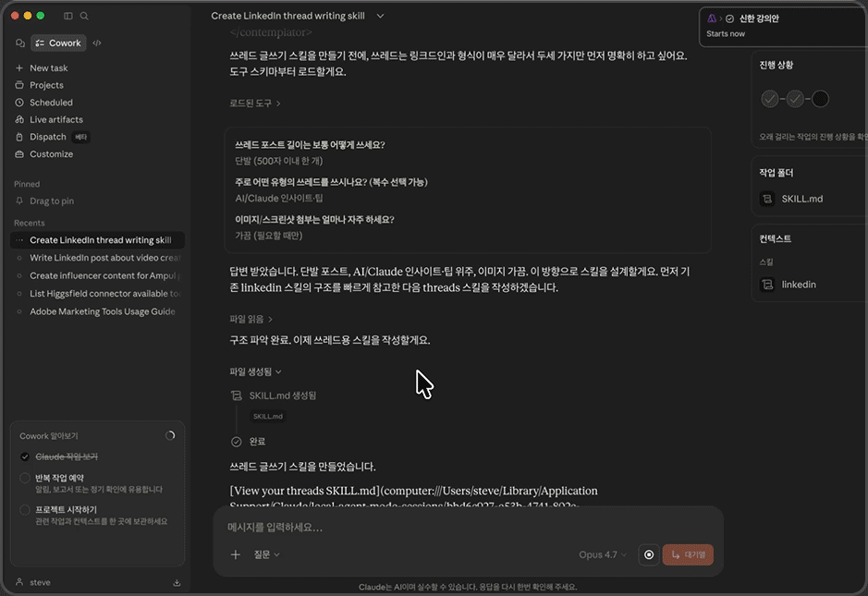The width and height of the screenshot is (868, 596).
Task: Open the View your threads SKILL.md link
Action: (x=413, y=497)
